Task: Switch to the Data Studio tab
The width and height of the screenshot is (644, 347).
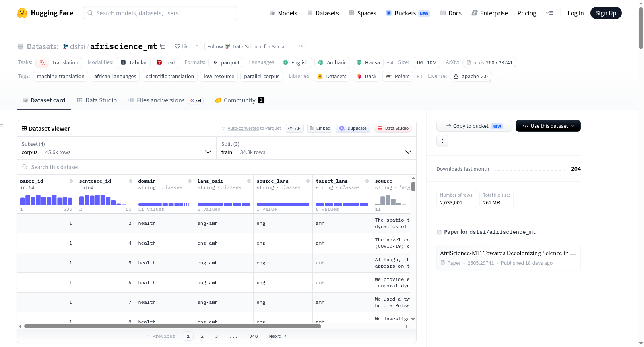Action: 97,100
